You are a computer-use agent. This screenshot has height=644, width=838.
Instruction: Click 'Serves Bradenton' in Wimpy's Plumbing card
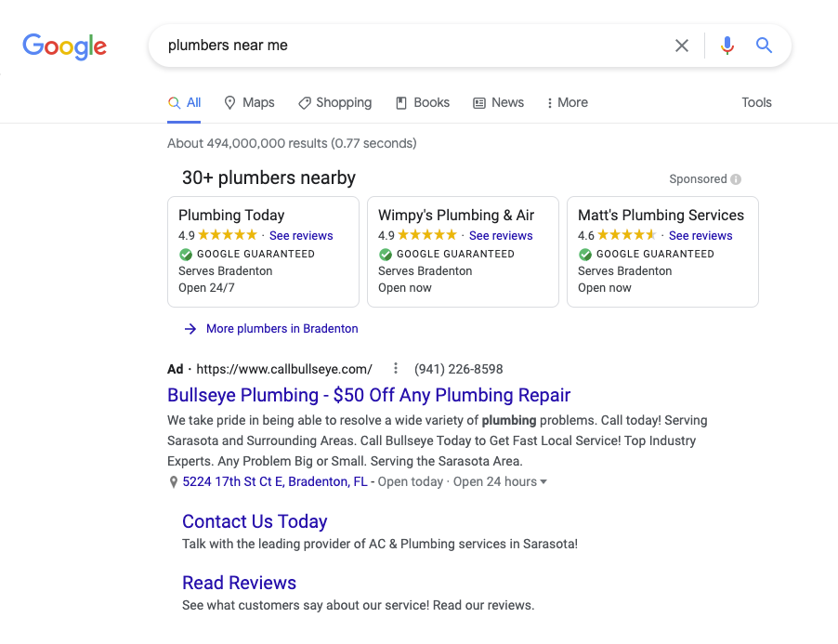click(425, 271)
